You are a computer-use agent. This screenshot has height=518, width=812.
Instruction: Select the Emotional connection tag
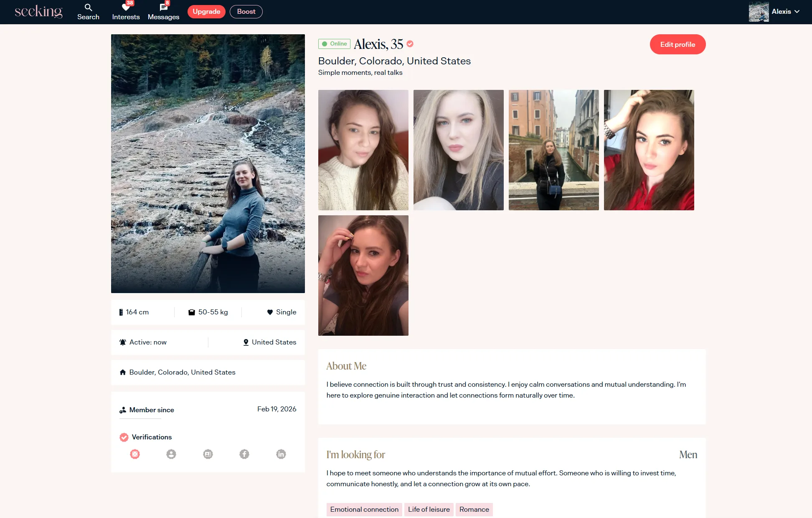(x=364, y=509)
